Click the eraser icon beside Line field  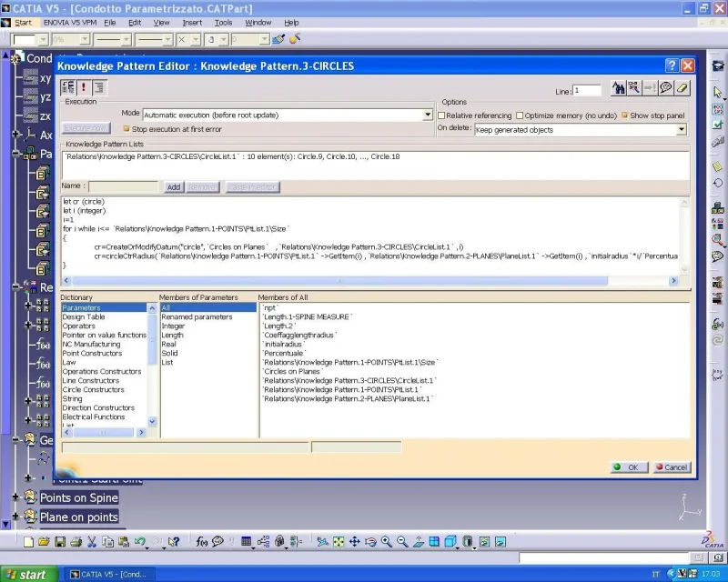682,87
